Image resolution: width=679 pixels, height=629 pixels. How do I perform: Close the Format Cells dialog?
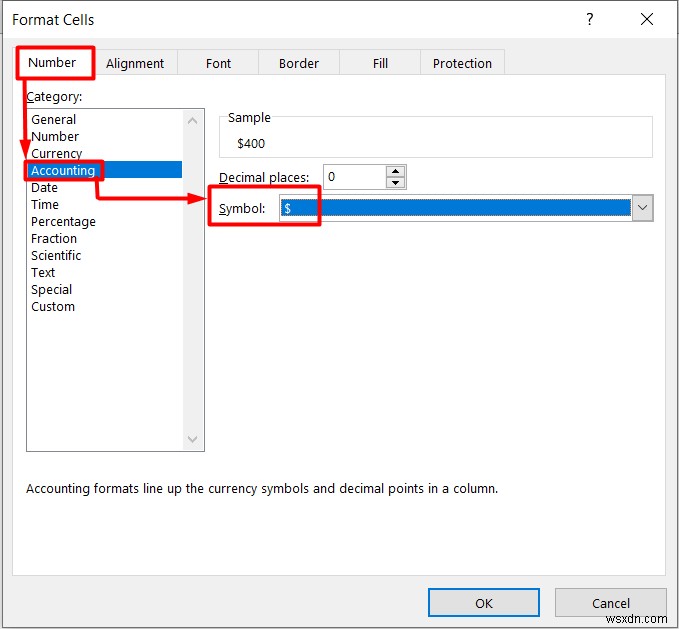pyautogui.click(x=647, y=19)
